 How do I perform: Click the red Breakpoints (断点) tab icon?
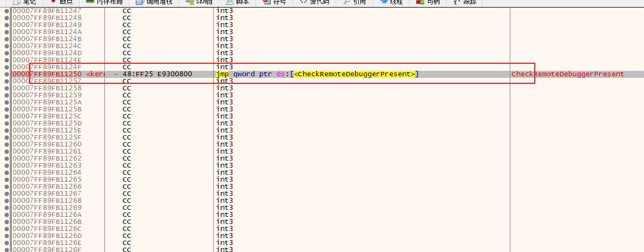point(53,2)
